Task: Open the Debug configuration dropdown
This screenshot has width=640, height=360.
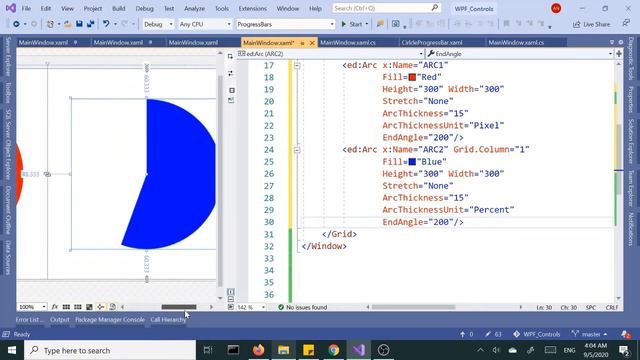Action: [x=158, y=24]
